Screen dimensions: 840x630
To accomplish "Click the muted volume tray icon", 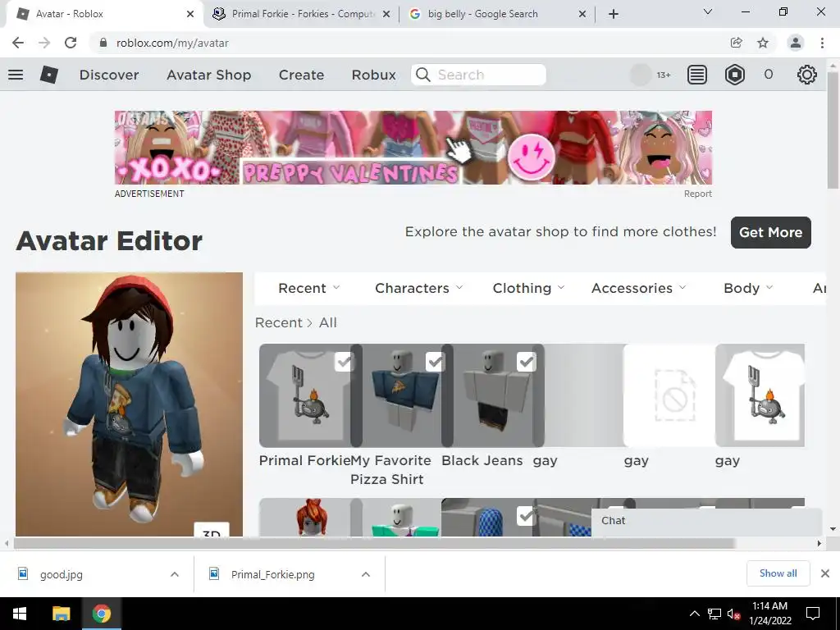I will pos(734,614).
